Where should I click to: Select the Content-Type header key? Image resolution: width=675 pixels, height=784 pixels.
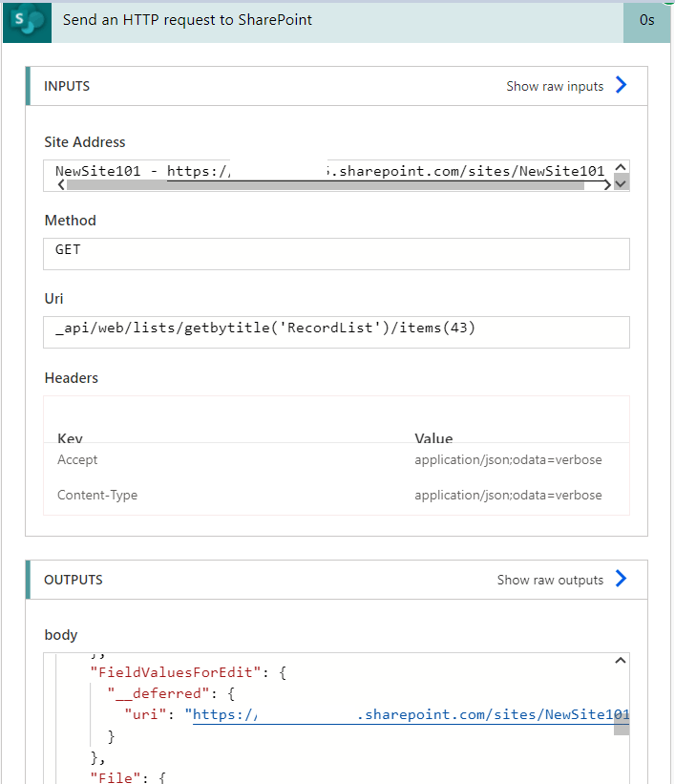coord(97,495)
